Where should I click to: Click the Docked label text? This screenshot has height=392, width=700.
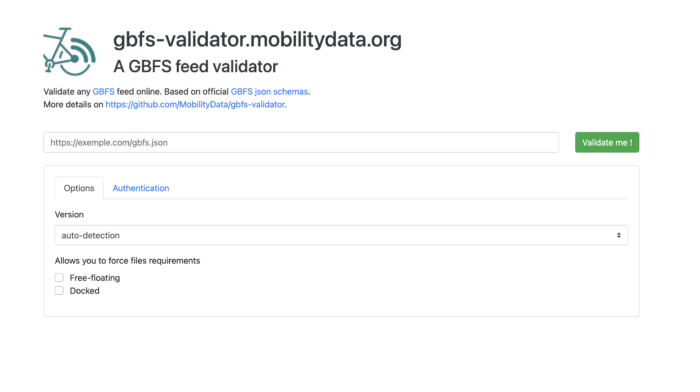(84, 291)
